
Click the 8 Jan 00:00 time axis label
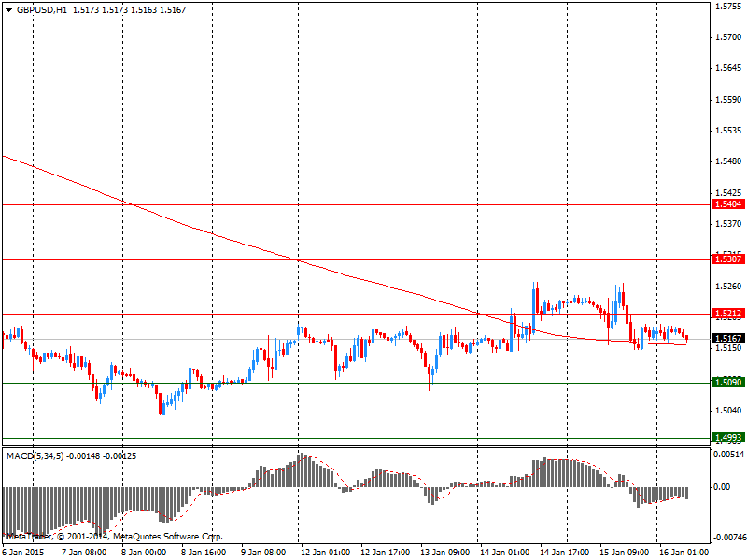tap(144, 553)
